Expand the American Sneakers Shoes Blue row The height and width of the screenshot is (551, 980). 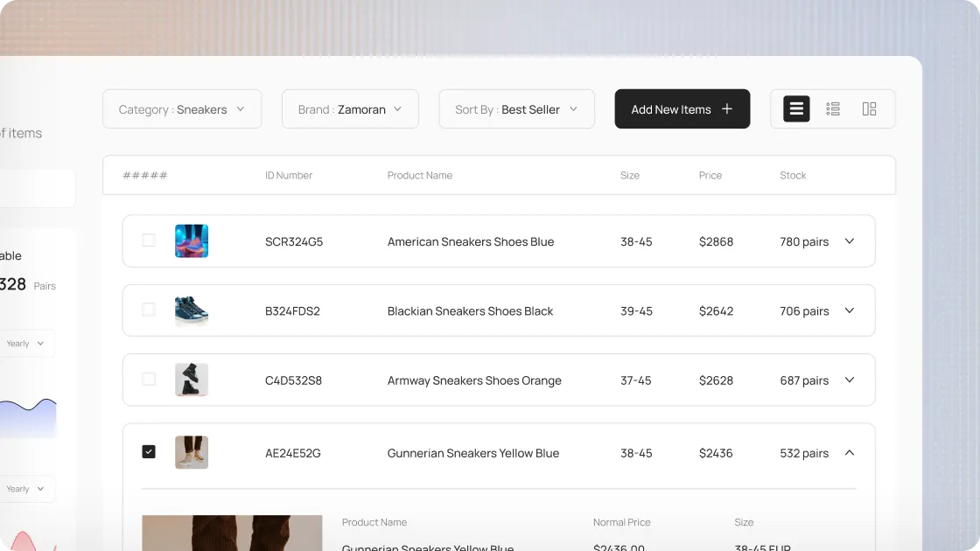point(849,241)
